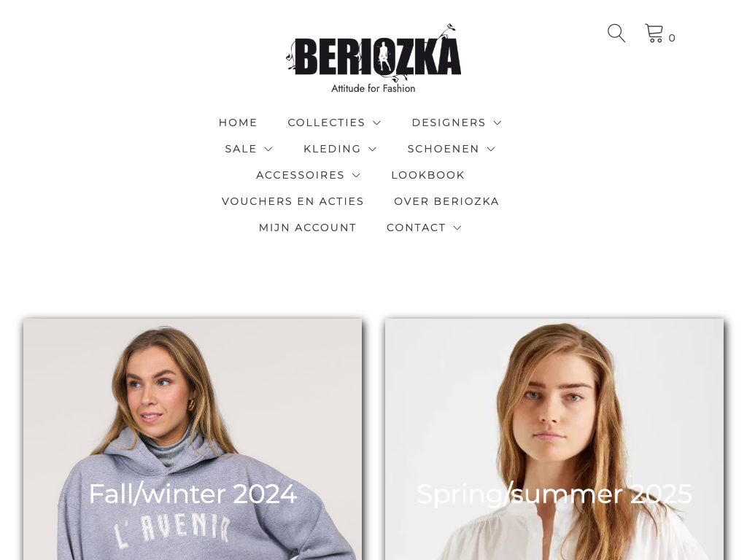
Task: Select the Kleding menu label
Action: [x=332, y=149]
